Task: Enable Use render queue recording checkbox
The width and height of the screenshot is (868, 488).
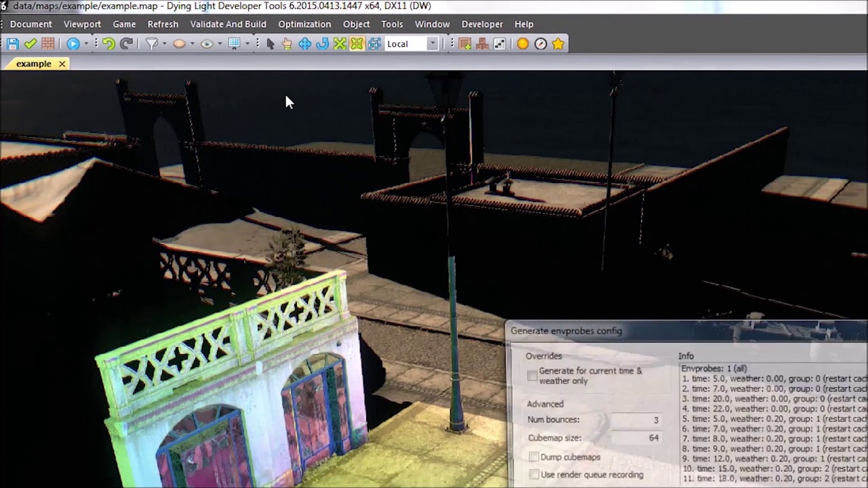Action: coord(534,474)
